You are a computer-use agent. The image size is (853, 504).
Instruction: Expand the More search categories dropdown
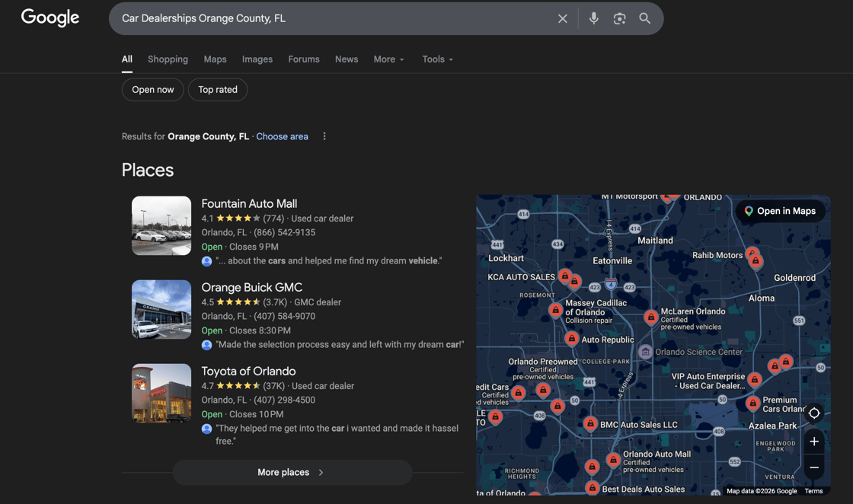(388, 59)
